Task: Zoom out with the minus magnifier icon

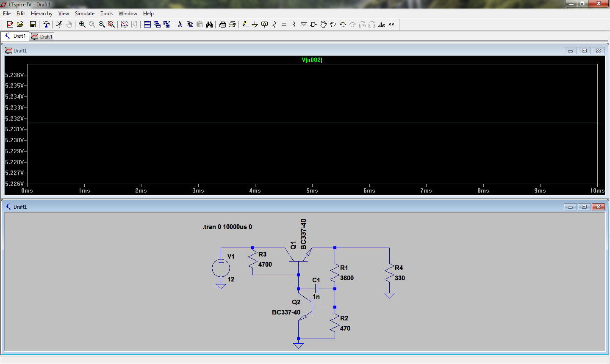Action: point(102,25)
